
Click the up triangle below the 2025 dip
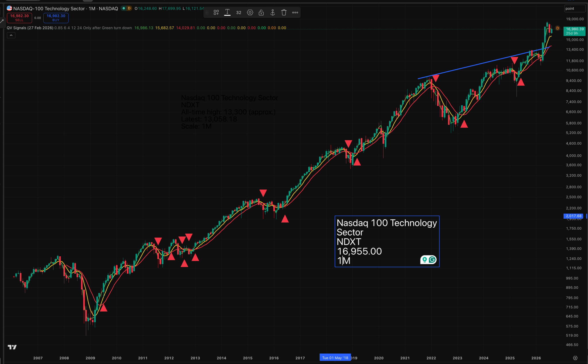(x=521, y=82)
